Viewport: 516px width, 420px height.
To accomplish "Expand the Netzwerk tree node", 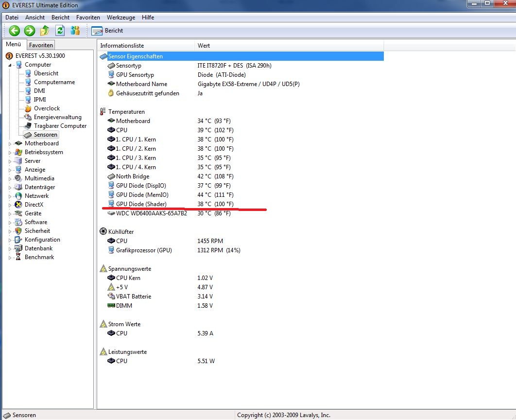I will click(x=10, y=196).
